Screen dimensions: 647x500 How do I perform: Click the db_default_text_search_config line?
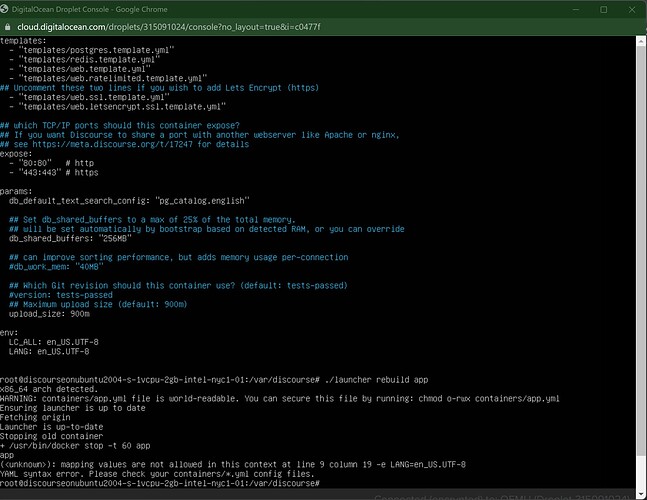click(130, 201)
